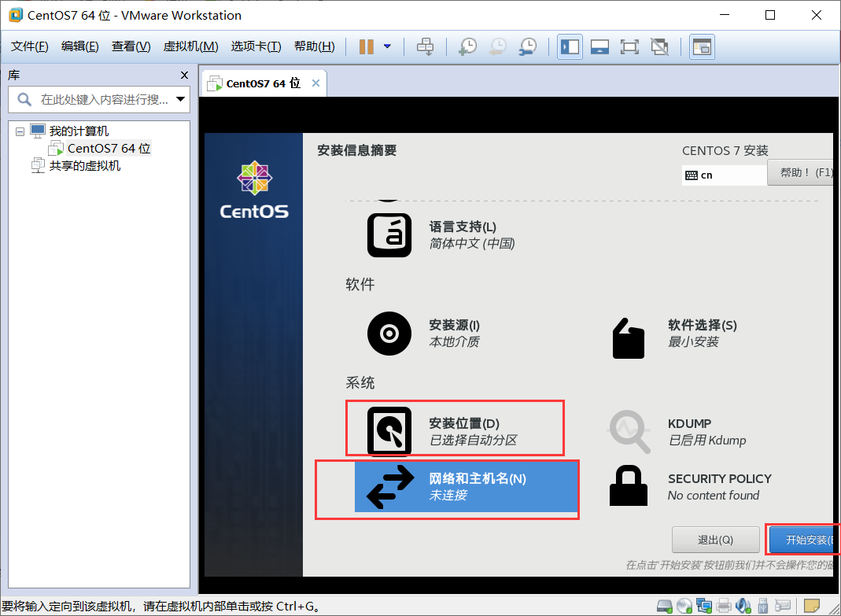Select 共享的虚拟机 tree item
The image size is (841, 616).
point(85,166)
